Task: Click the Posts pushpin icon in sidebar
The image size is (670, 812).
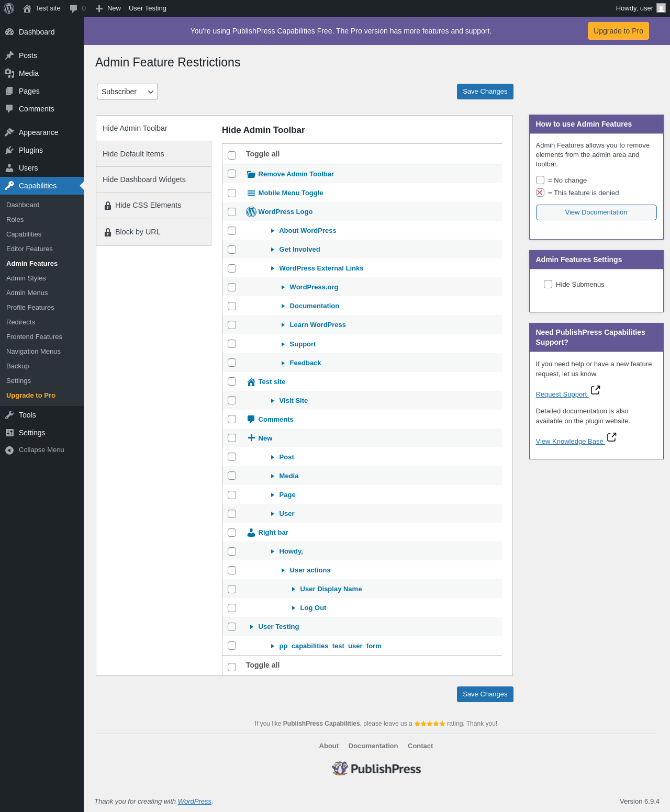Action: pyautogui.click(x=9, y=55)
